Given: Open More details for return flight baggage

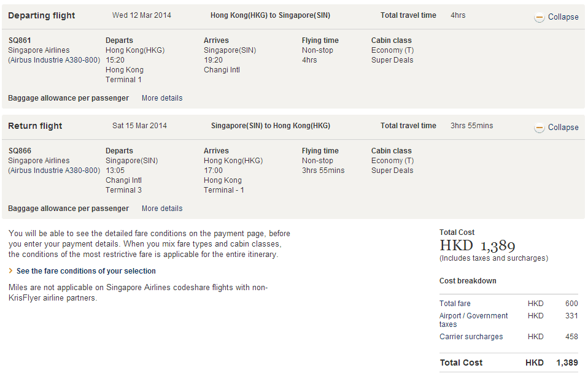Looking at the screenshot, I should tap(162, 209).
